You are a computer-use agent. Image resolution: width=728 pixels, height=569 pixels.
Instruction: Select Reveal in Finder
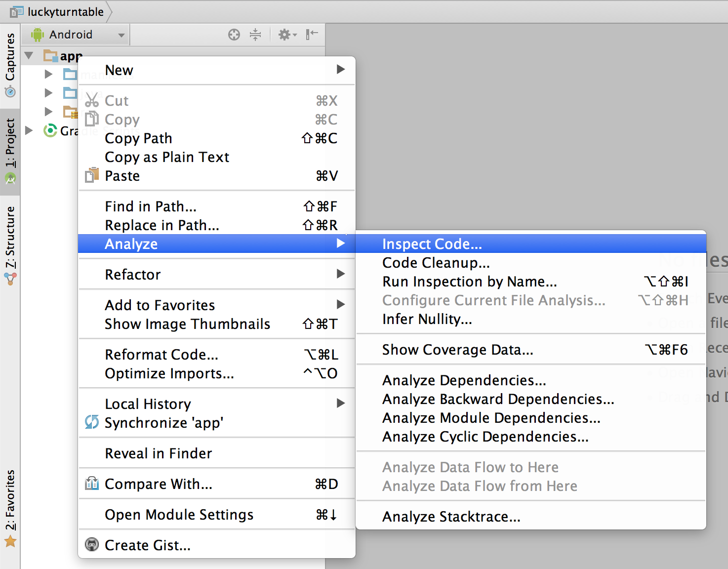[217, 453]
